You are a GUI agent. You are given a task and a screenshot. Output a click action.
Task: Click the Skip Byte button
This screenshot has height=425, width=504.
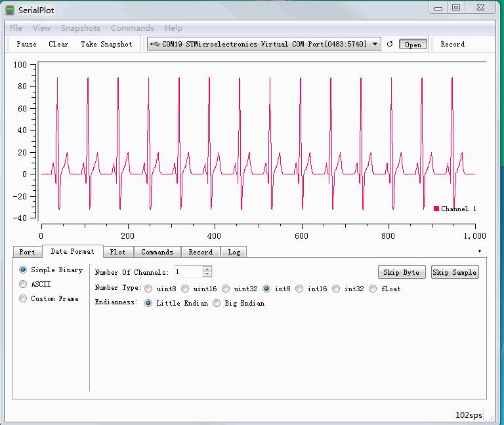pos(402,272)
